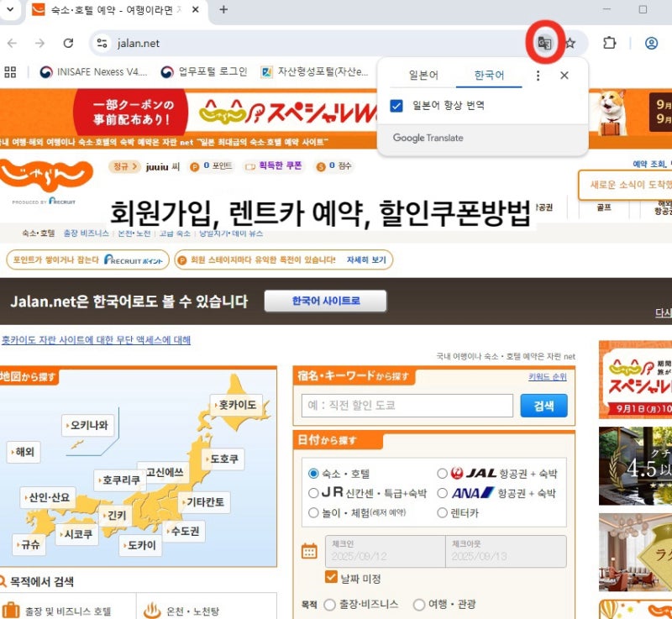Screen dimensions: 672x619
Task: Select 렌터카 radio button
Action: (x=442, y=513)
